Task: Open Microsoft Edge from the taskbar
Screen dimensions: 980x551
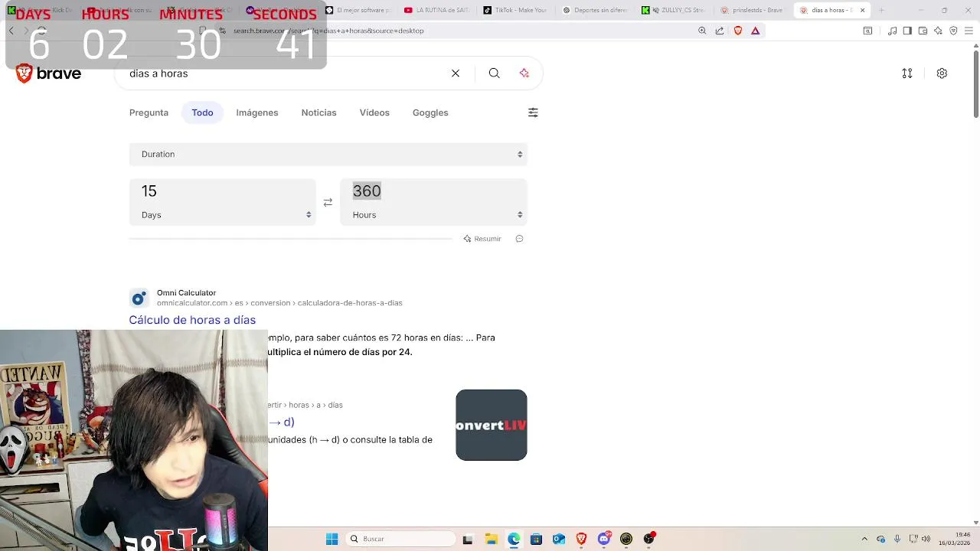Action: 514,539
